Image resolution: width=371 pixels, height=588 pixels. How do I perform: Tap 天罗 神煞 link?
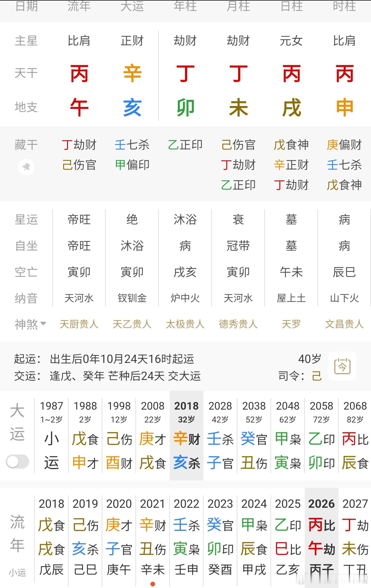point(291,324)
